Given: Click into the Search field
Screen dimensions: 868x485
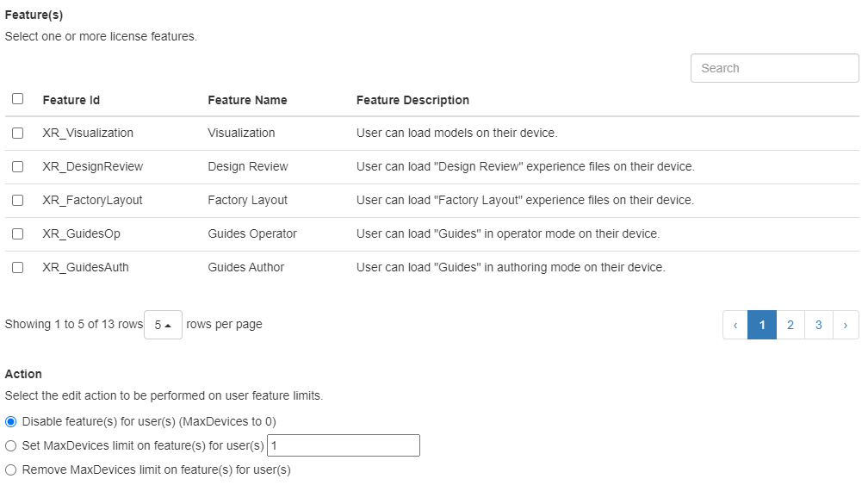Looking at the screenshot, I should 774,68.
